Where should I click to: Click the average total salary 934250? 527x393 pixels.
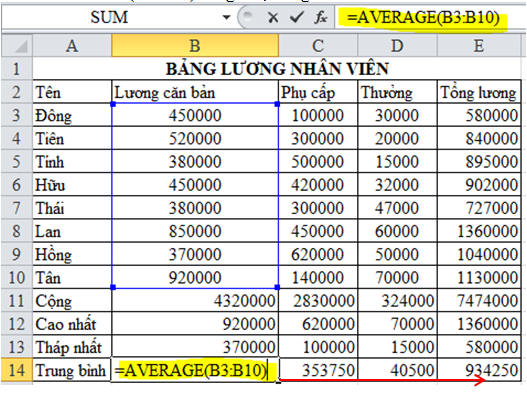(479, 370)
